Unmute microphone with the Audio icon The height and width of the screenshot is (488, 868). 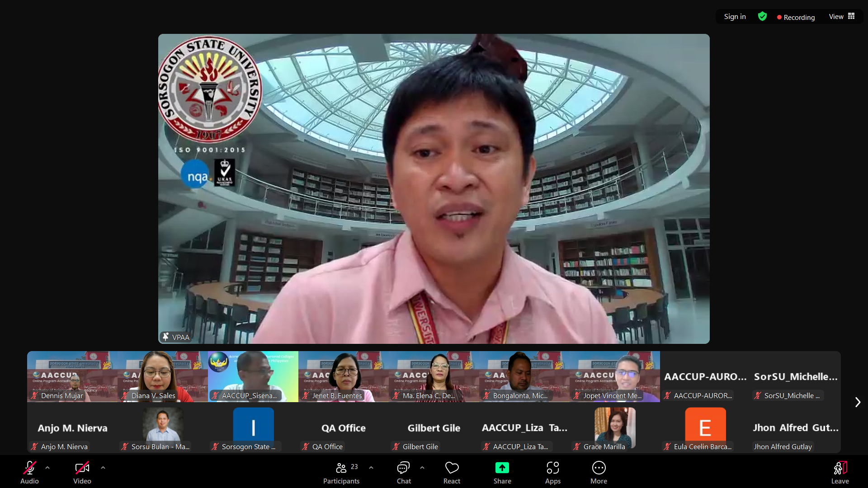coord(29,468)
